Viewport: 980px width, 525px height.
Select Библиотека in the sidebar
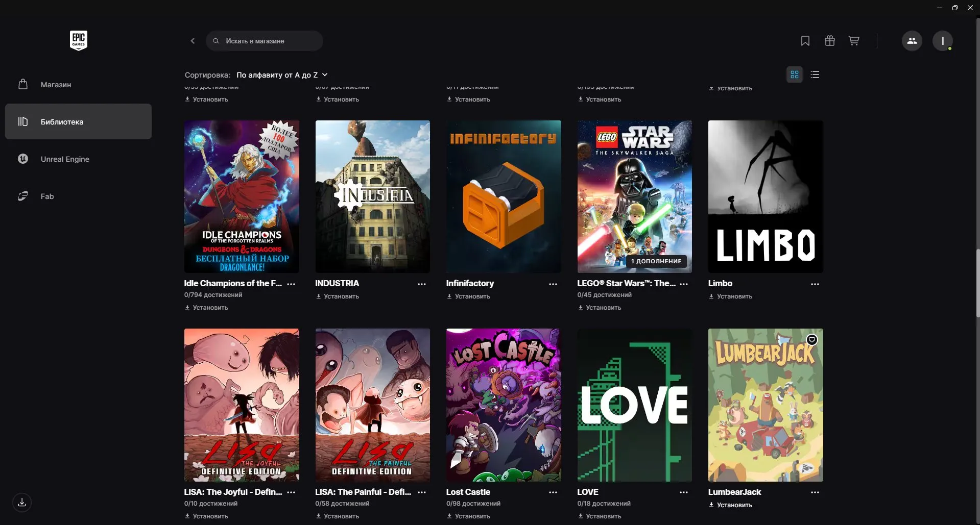click(x=78, y=121)
